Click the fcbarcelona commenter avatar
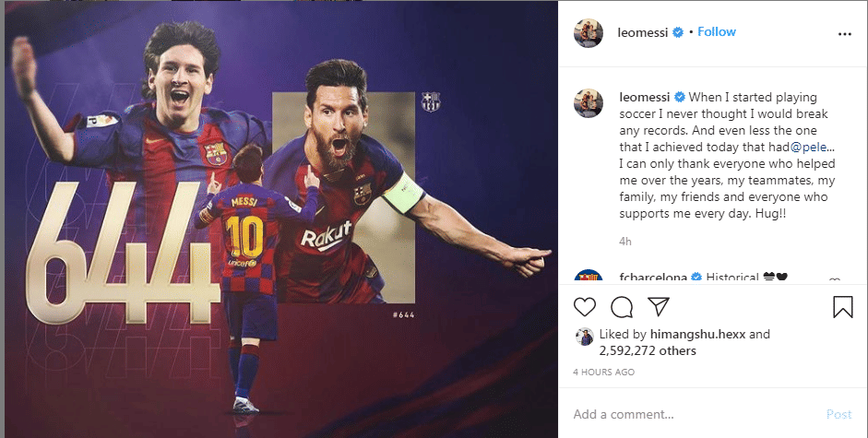This screenshot has width=868, height=438. [x=588, y=277]
